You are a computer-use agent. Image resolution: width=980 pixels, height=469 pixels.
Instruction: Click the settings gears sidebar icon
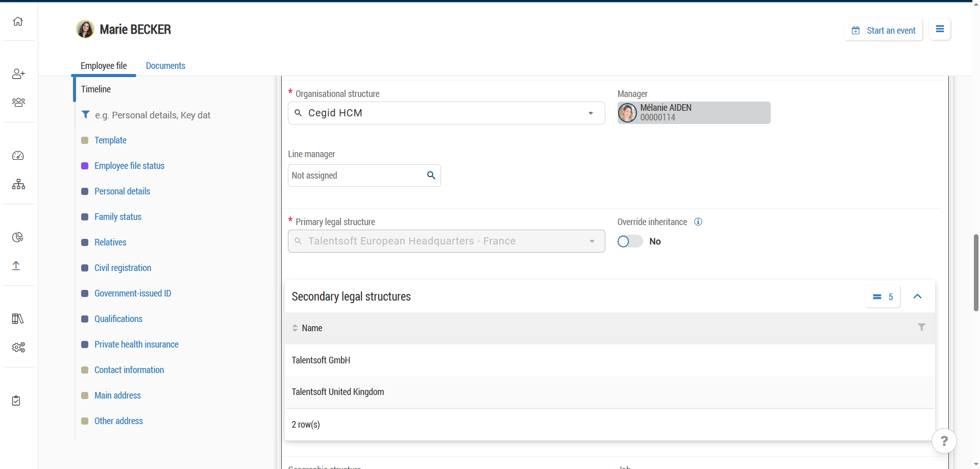point(18,348)
